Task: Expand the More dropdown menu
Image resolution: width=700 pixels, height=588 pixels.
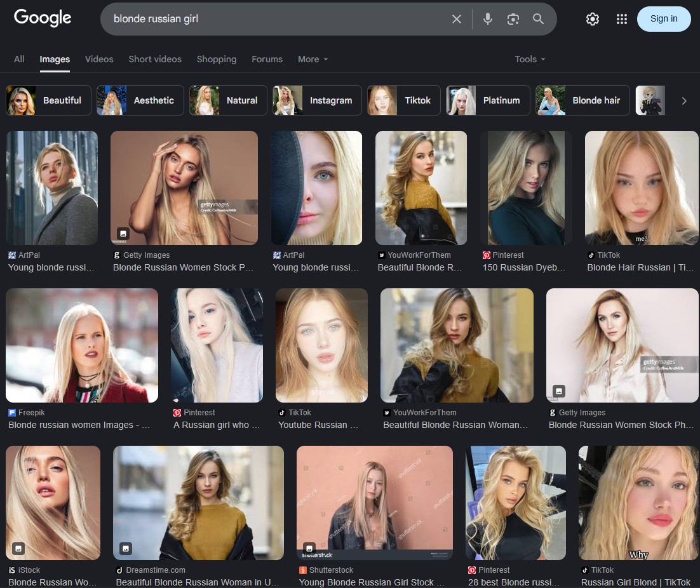Action: [x=313, y=59]
